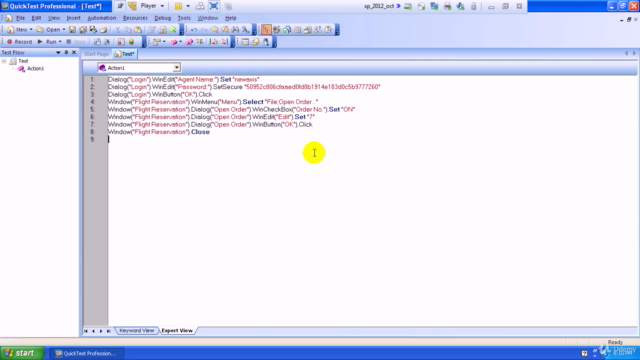Click the Uncomment Block icon
Image resolution: width=640 pixels, height=360 pixels.
[225, 29]
